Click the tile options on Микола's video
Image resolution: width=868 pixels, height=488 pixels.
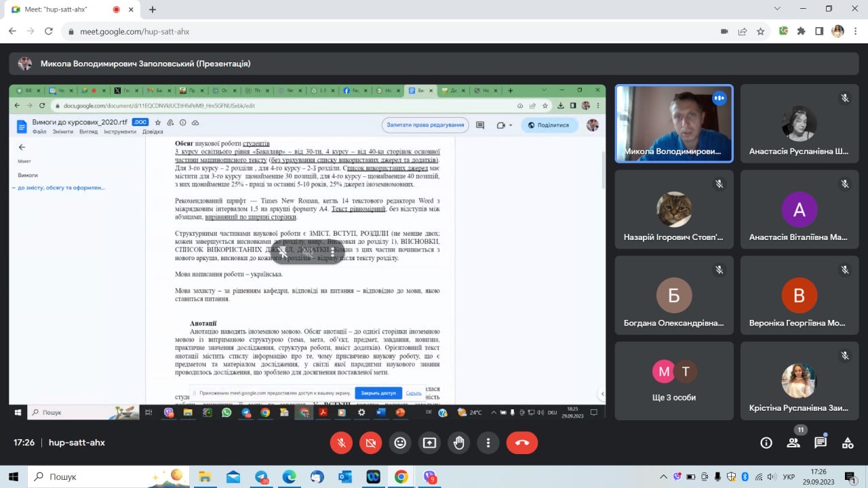coord(719,98)
